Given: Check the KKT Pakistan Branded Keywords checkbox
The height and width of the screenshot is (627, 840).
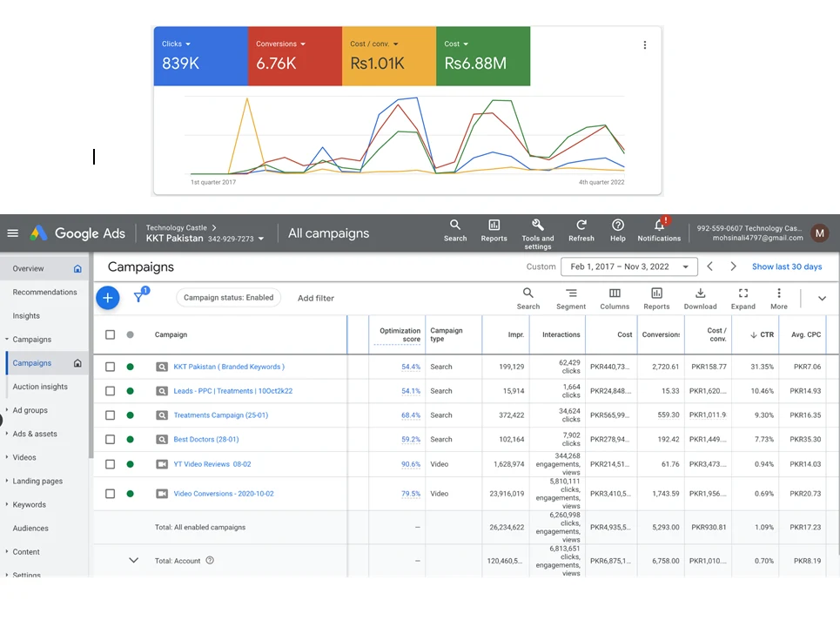Looking at the screenshot, I should tap(111, 367).
